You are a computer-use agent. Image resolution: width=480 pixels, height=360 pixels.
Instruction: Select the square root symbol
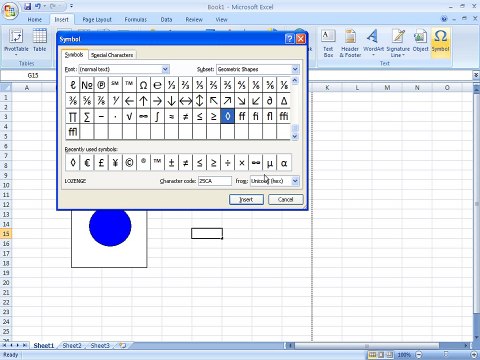coord(129,116)
